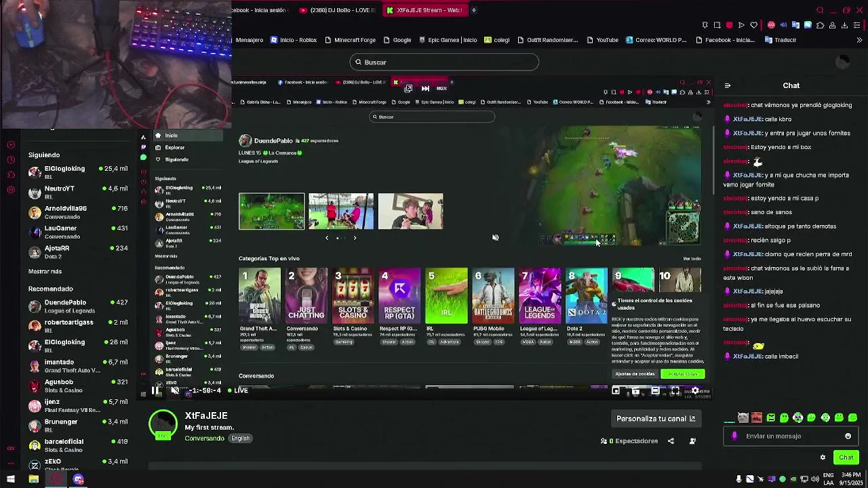Open ElCiogloking in the Siguiendo list
868x488 pixels.
77,172
